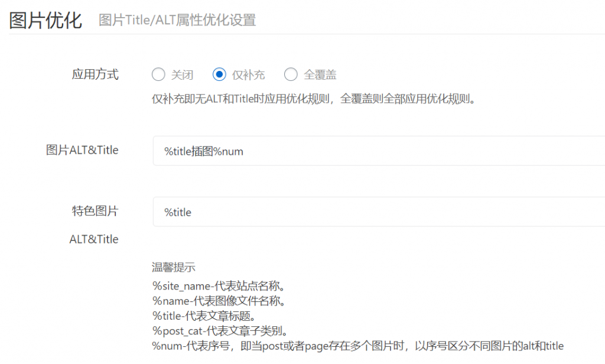
Task: Choose the 仅补充 radio button
Action: click(219, 74)
